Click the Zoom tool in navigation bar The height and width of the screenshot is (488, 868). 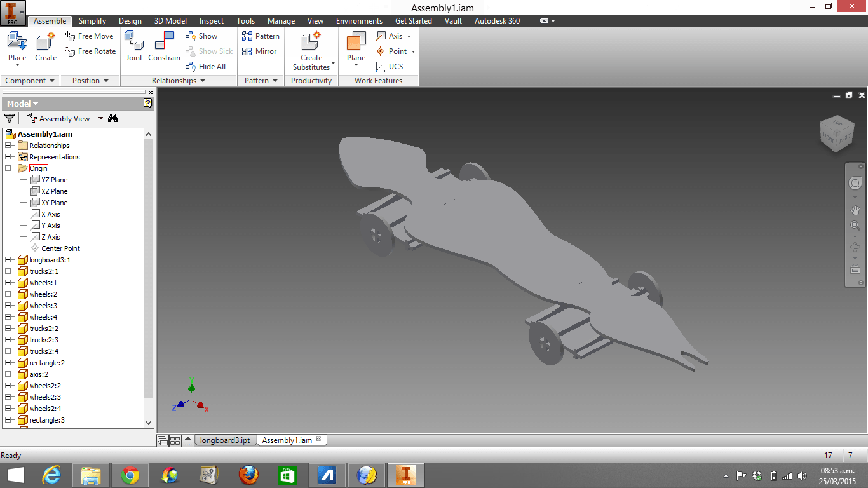[x=855, y=226]
